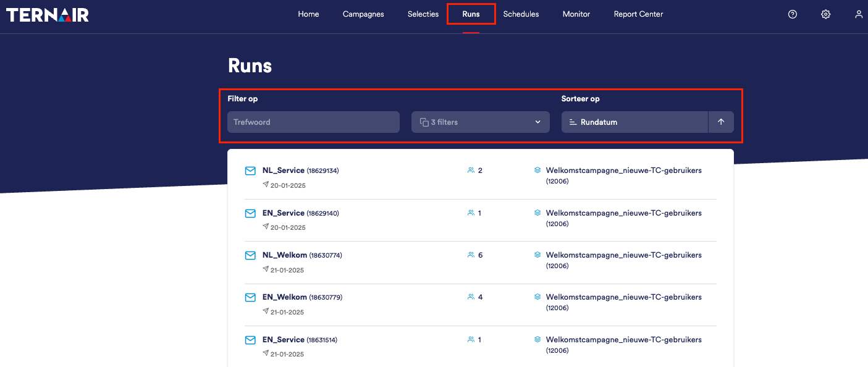Open the Rundatum sort dropdown

pos(634,122)
